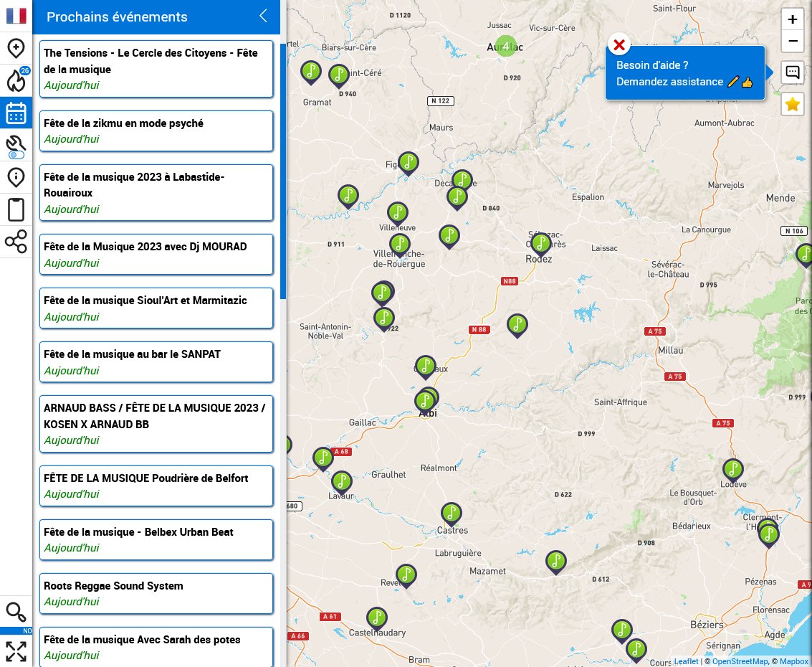812x667 pixels.
Task: Click the music marker at Figeac
Action: point(408,164)
